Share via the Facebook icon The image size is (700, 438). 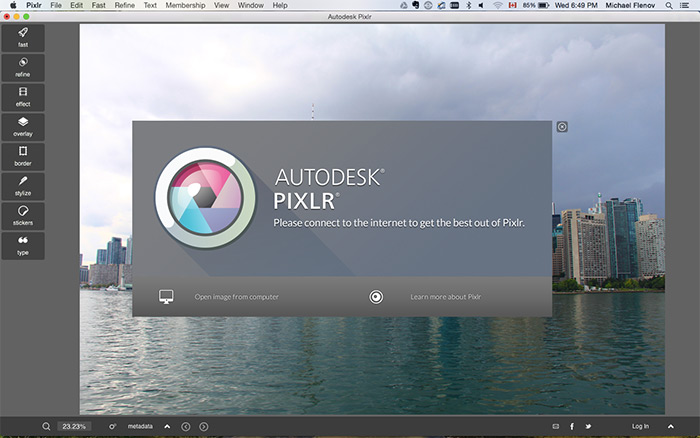pyautogui.click(x=572, y=426)
